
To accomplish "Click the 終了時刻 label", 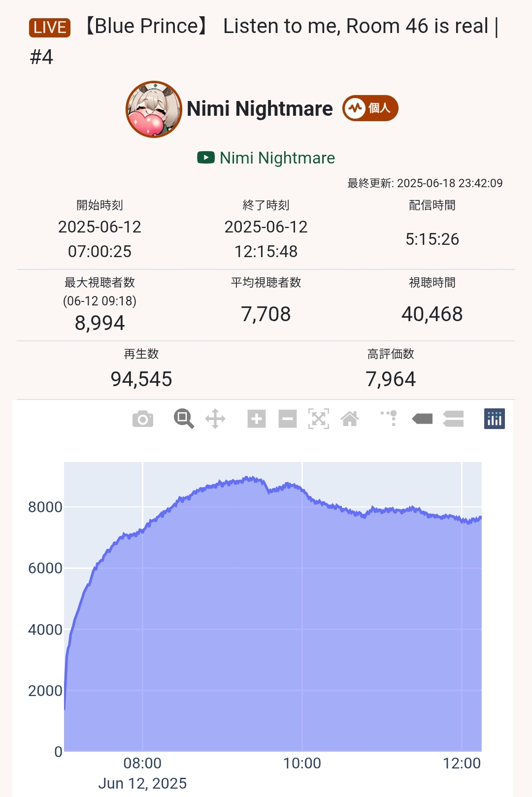I will click(266, 205).
